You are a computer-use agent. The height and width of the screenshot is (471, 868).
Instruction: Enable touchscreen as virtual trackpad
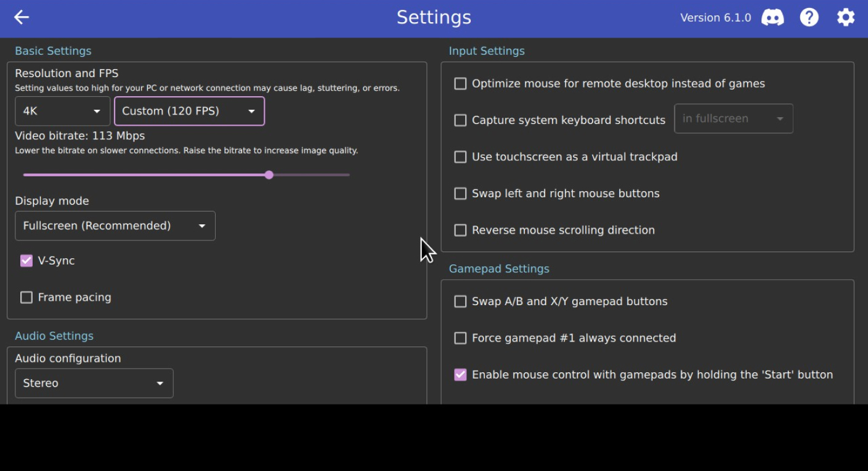460,157
